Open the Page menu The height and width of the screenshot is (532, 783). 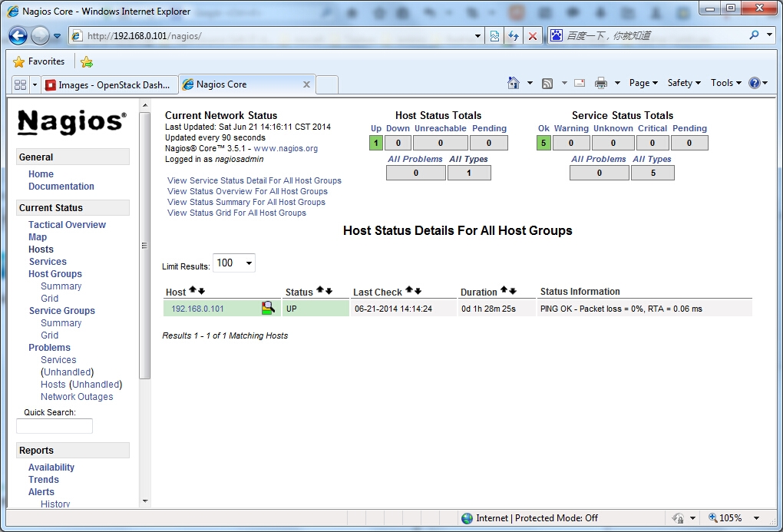[643, 83]
